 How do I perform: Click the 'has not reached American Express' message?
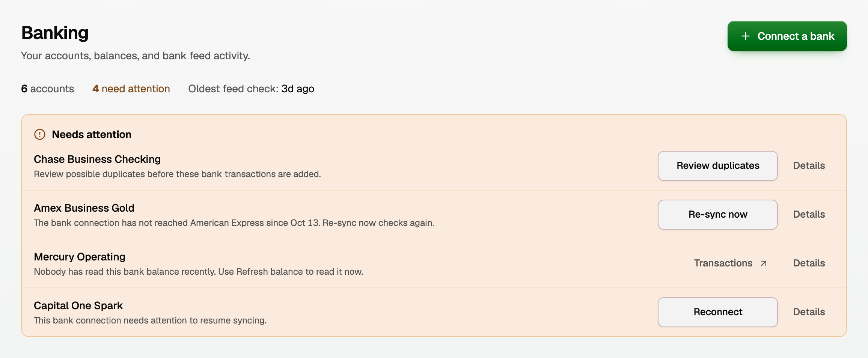point(234,223)
